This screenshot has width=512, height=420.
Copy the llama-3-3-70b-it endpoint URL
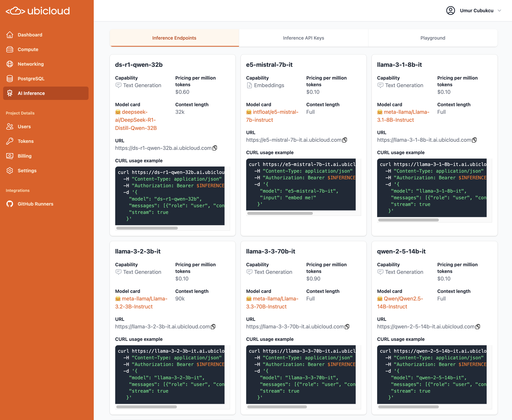[347, 327]
